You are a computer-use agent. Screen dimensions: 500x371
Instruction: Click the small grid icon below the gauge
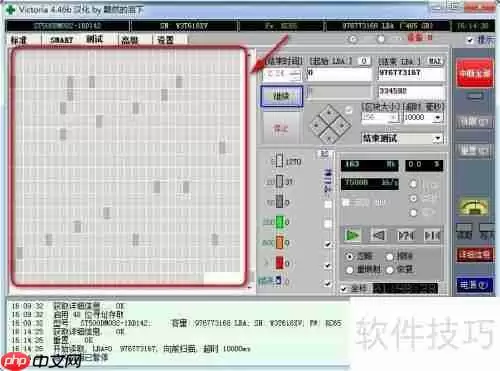[x=464, y=228]
